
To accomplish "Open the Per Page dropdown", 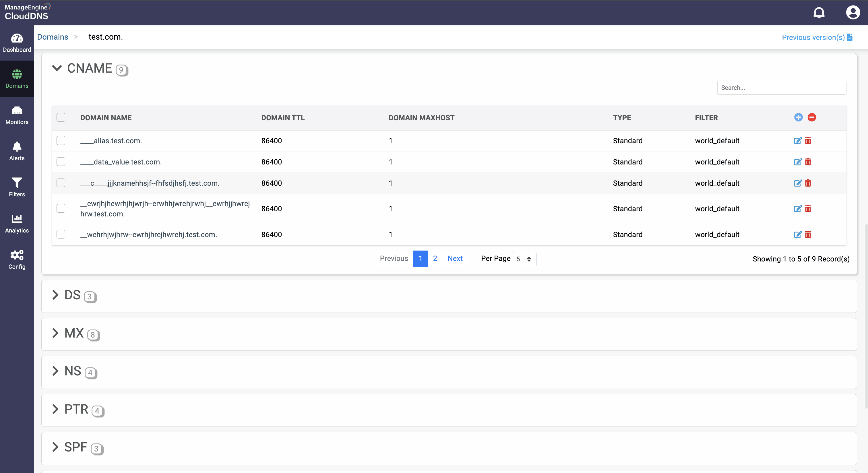I will (524, 259).
